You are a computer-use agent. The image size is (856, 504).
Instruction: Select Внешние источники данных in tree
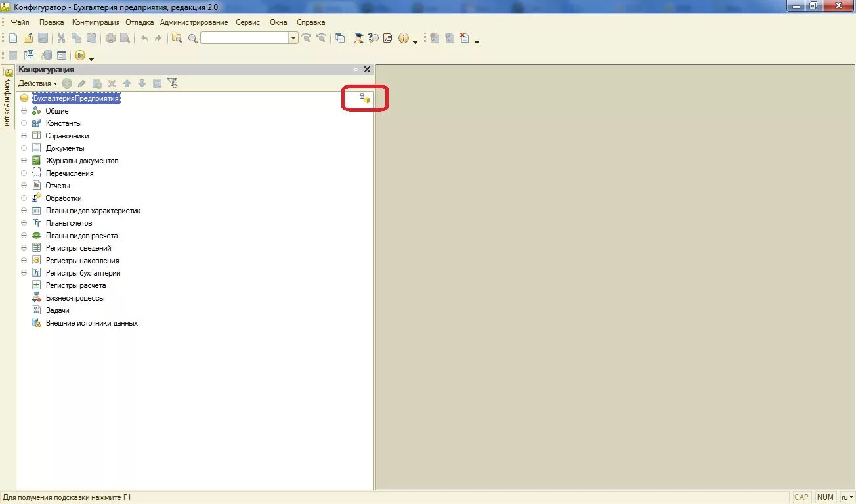[x=91, y=323]
